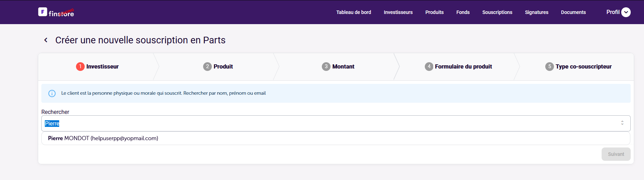Go back using the left chevron arrow
644x180 pixels.
pos(46,40)
